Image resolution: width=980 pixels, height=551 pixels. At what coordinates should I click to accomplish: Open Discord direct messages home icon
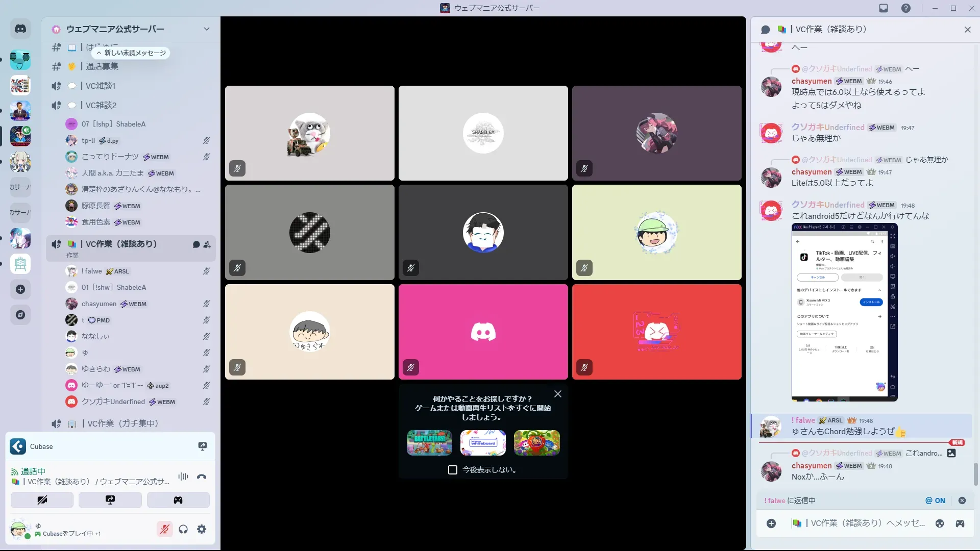(20, 29)
